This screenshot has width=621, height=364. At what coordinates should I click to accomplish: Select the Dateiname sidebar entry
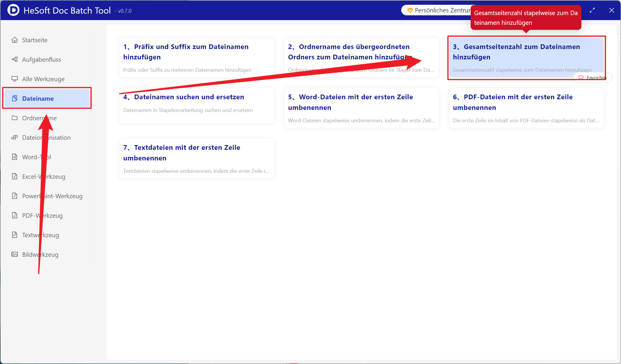[47, 98]
